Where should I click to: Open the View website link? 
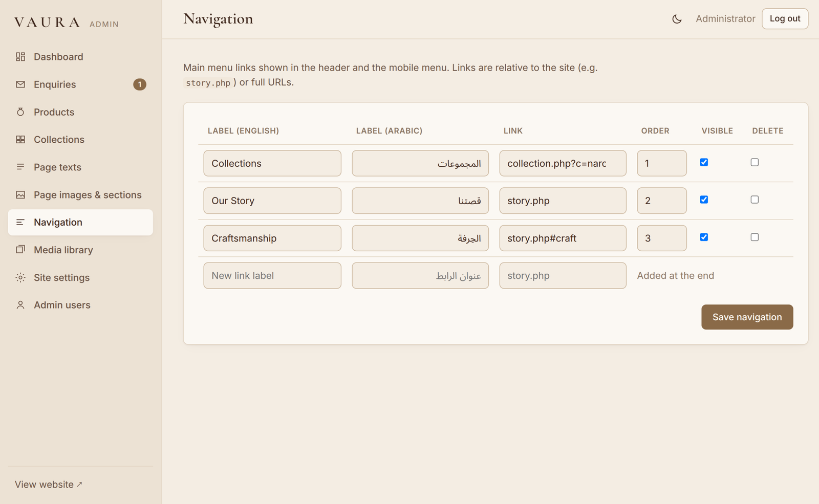48,485
